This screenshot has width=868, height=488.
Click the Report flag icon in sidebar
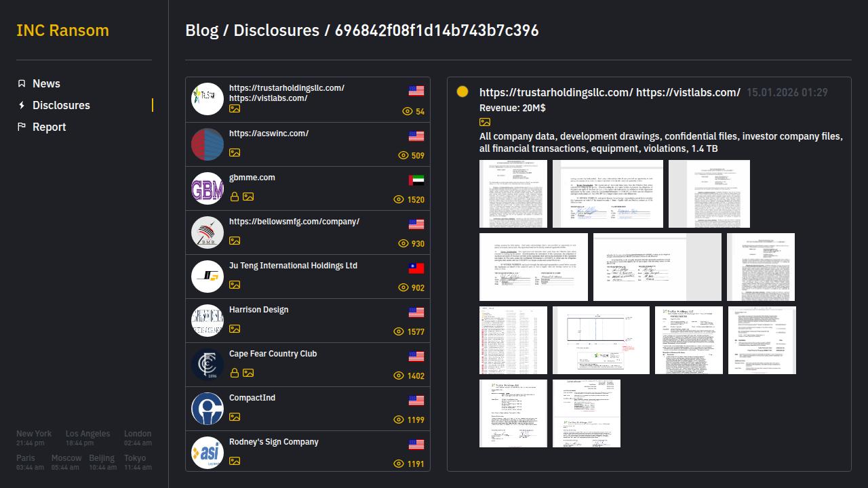(22, 127)
